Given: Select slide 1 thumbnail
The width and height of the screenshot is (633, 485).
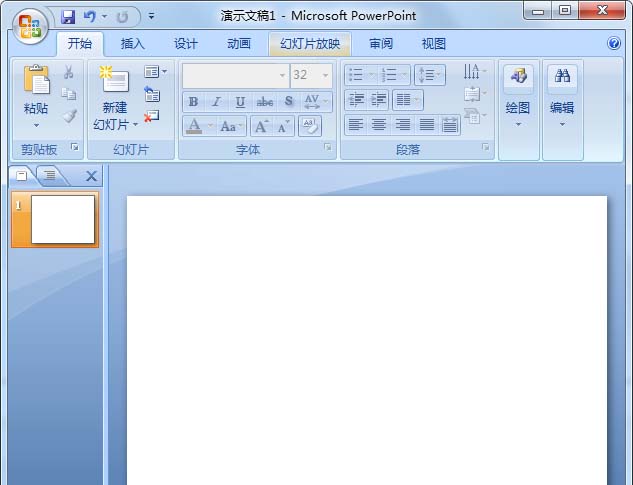Looking at the screenshot, I should (55, 219).
